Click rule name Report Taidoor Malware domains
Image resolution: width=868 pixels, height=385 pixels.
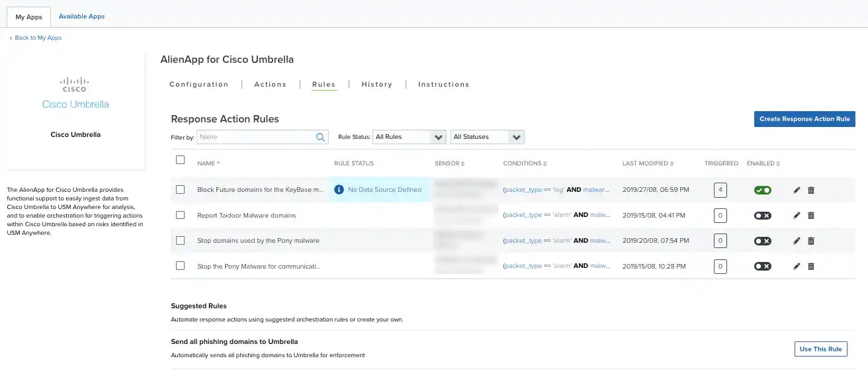247,215
